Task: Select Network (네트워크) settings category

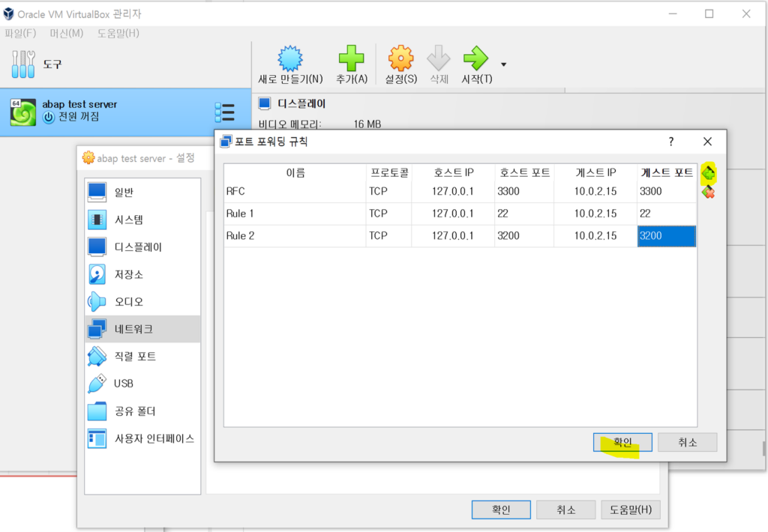Action: (142, 329)
